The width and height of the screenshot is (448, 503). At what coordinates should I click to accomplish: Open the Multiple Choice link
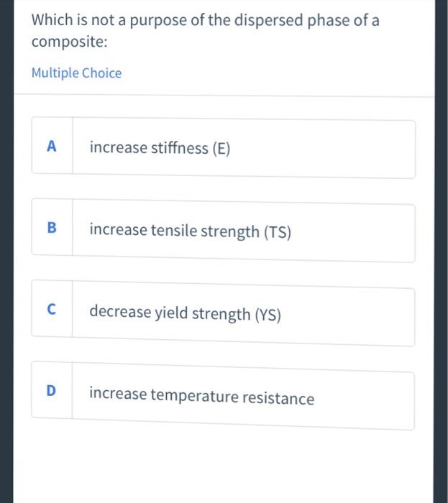76,73
